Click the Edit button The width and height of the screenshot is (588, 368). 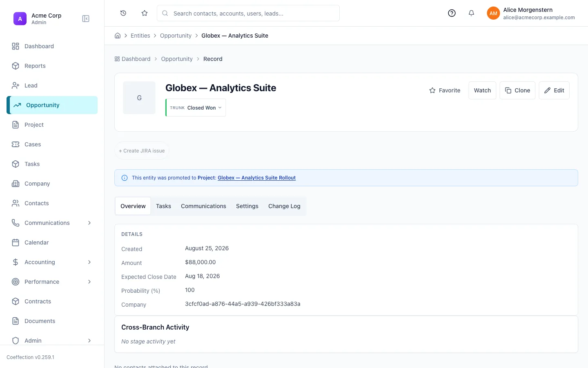[554, 90]
